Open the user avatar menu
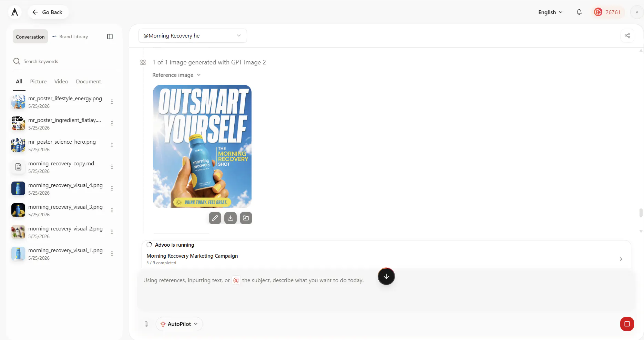 (637, 12)
